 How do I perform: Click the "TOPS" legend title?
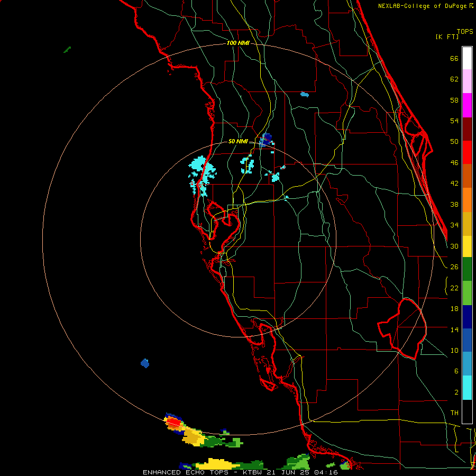point(465,31)
